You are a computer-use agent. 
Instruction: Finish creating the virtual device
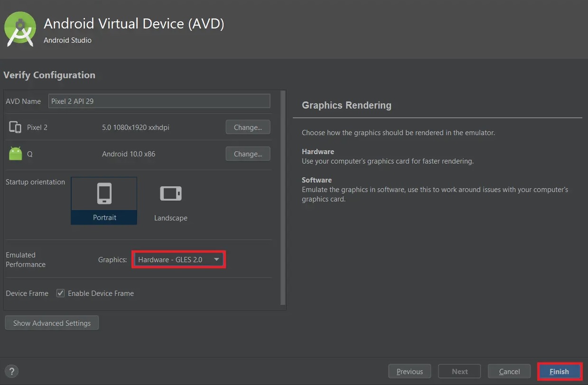(559, 371)
